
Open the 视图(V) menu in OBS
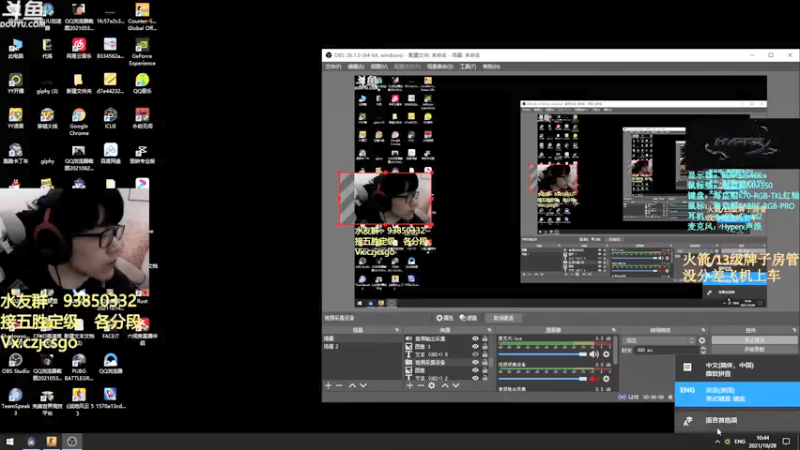(379, 67)
